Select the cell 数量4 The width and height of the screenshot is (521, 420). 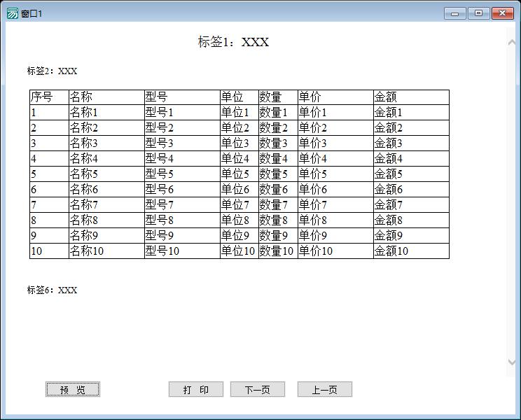tap(279, 159)
